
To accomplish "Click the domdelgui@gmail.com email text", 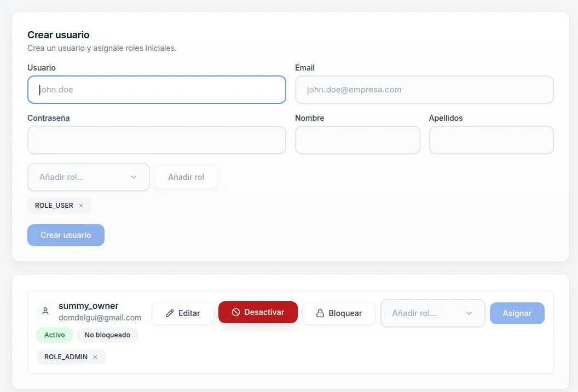I will pyautogui.click(x=100, y=318).
